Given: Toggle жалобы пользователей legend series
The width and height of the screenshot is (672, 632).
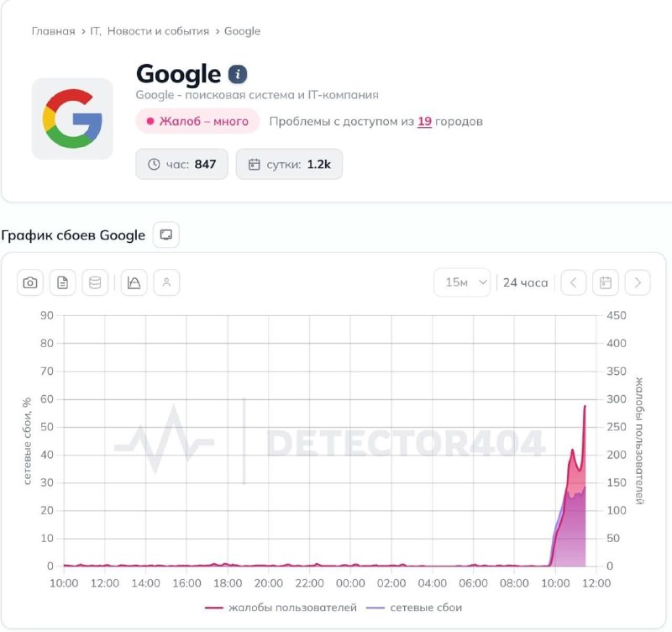Looking at the screenshot, I should 281,608.
